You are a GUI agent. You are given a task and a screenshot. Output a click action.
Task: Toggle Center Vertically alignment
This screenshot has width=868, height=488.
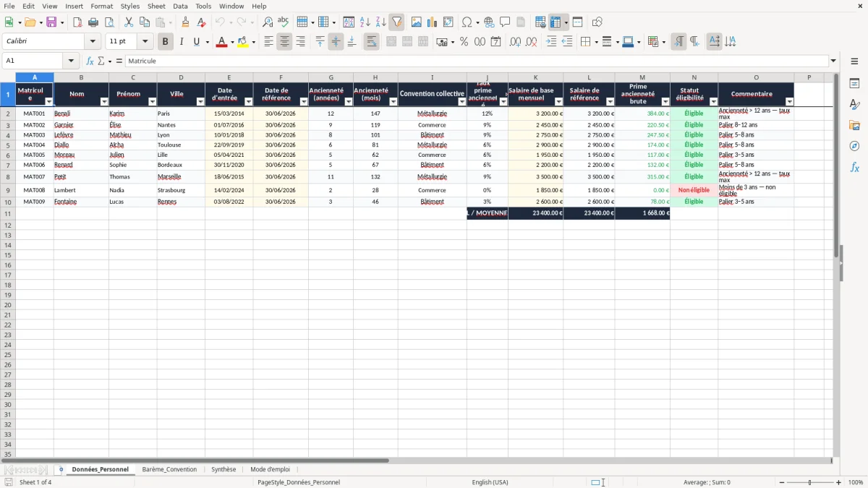[336, 42]
